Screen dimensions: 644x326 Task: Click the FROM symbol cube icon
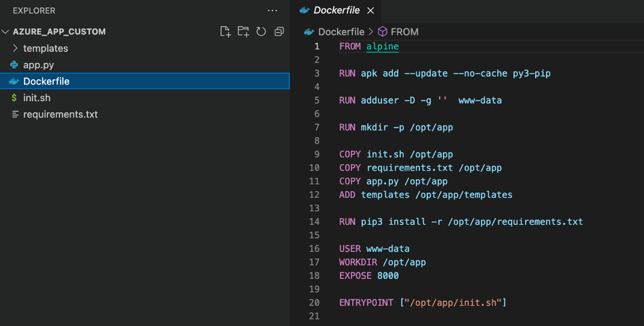tap(382, 32)
